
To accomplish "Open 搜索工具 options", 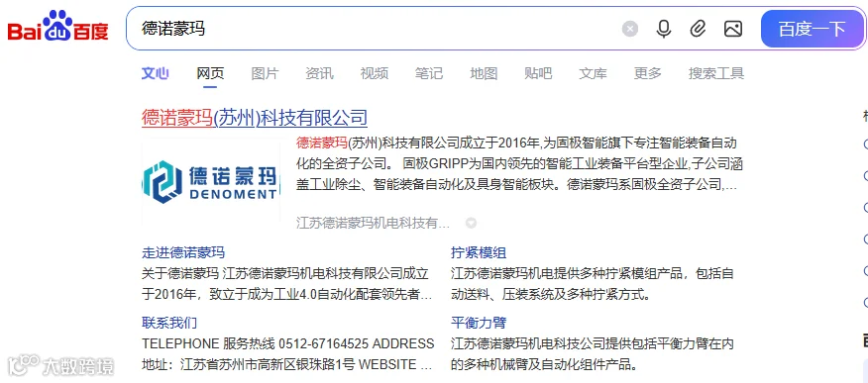I will click(716, 73).
